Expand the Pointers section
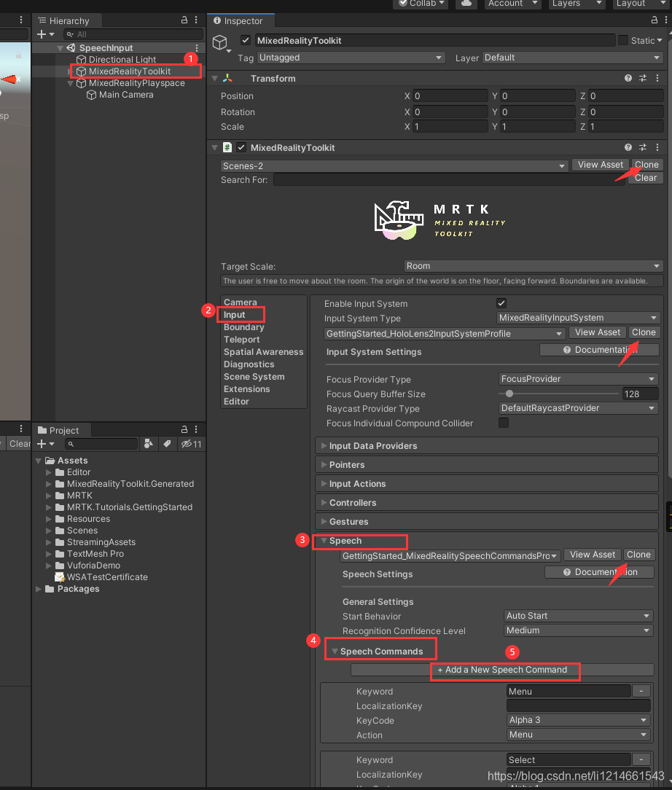Image resolution: width=672 pixels, height=790 pixels. click(487, 464)
